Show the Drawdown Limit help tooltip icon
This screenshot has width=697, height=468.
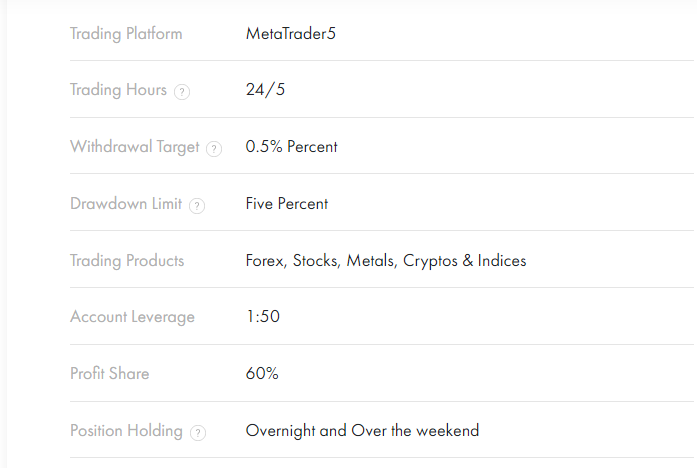pos(197,206)
